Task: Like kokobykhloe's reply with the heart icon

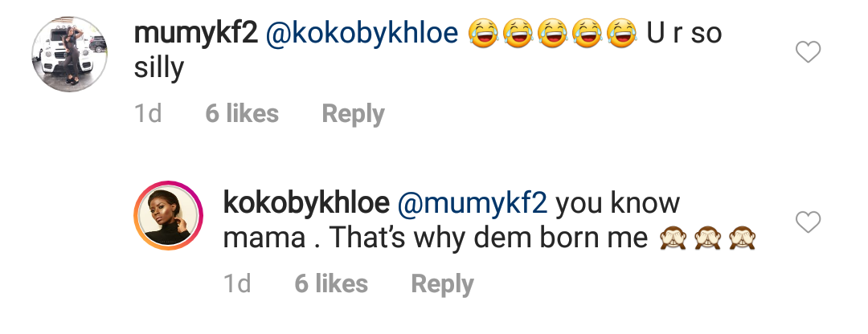Action: tap(807, 222)
